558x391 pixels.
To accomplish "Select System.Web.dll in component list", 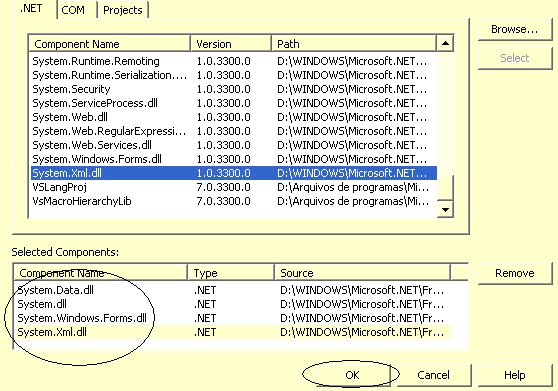I will click(233, 117).
